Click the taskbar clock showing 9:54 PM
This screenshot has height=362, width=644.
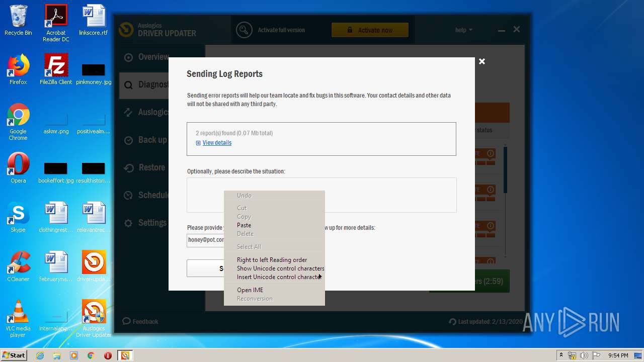tap(618, 355)
